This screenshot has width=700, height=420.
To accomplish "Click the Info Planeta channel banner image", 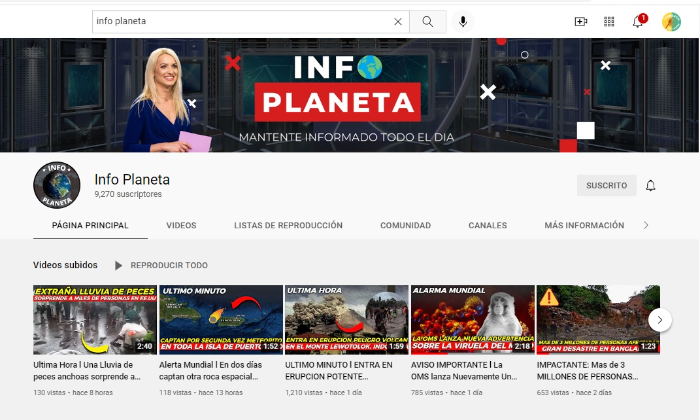I will (x=349, y=95).
